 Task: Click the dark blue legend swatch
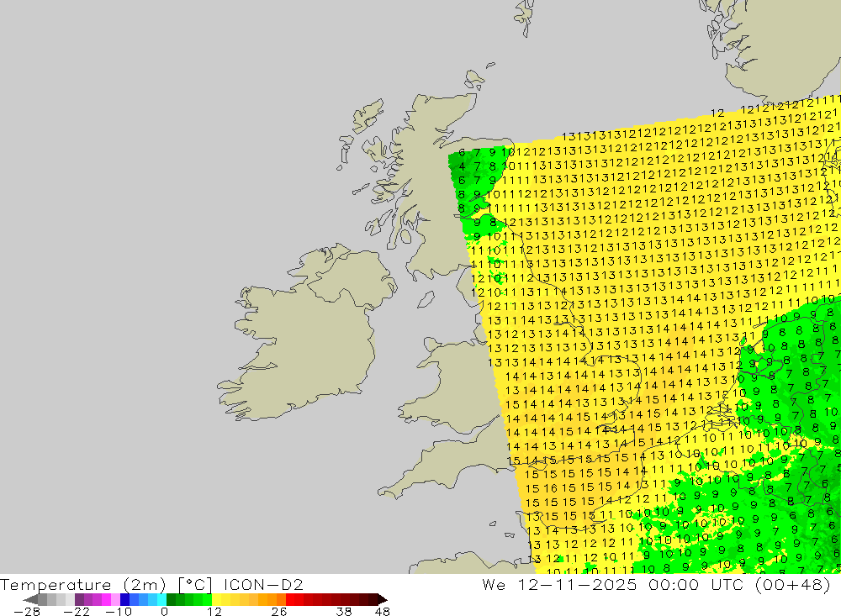pyautogui.click(x=124, y=600)
